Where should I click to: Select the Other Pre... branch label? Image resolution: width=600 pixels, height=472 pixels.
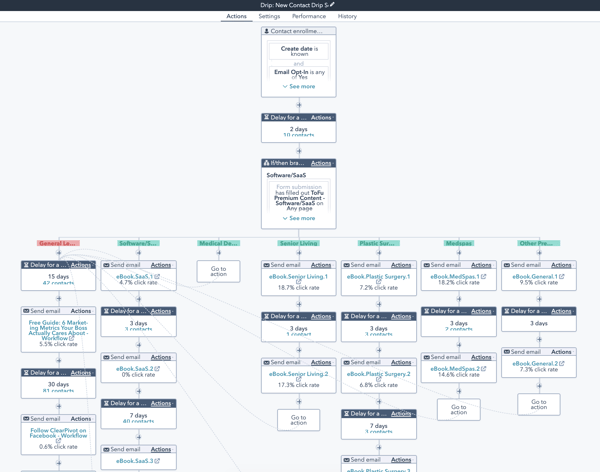539,243
